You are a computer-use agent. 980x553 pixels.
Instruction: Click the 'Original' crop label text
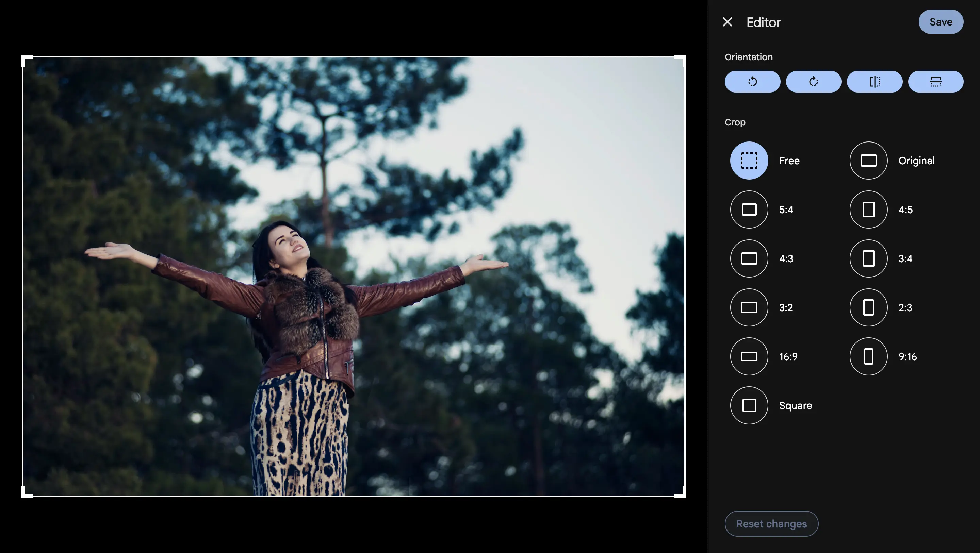tap(916, 161)
